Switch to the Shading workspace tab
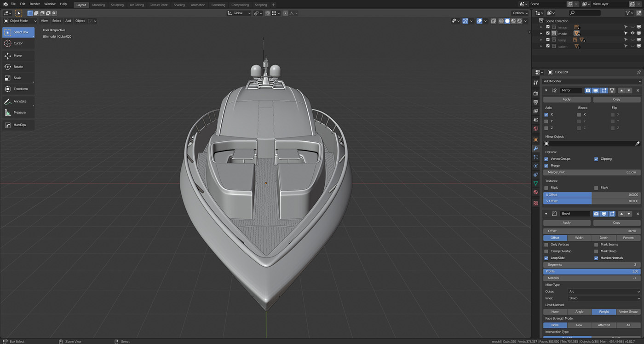The image size is (644, 344). point(179,5)
